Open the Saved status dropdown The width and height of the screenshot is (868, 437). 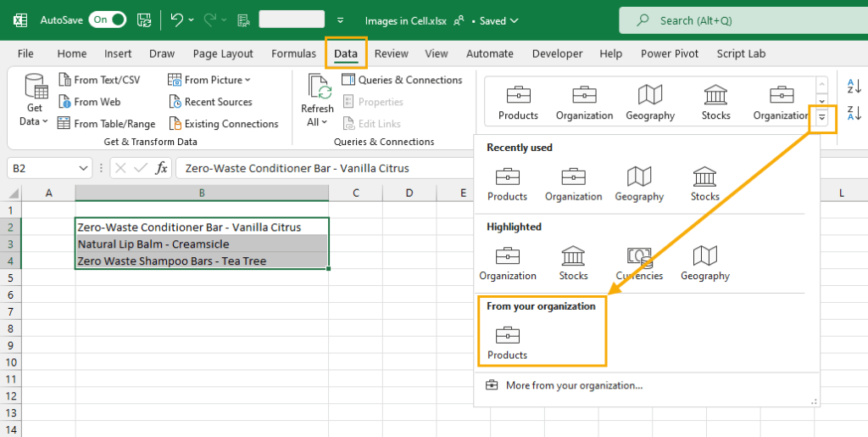tap(498, 20)
